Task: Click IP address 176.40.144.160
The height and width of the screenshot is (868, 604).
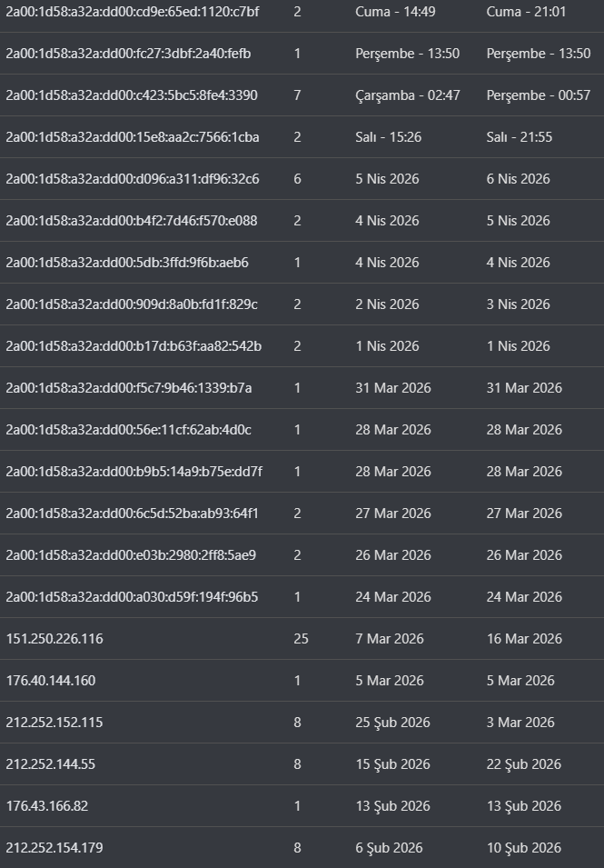Action: pos(50,681)
